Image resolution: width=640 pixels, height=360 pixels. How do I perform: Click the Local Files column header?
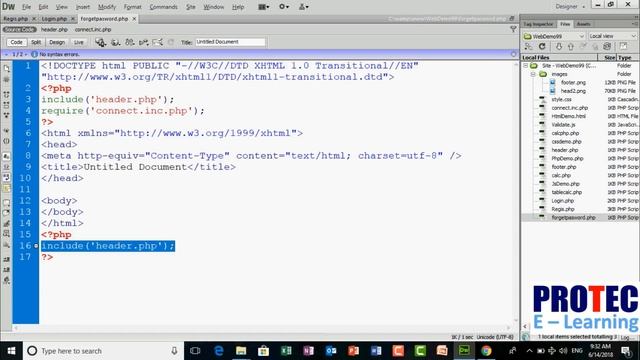coord(559,58)
